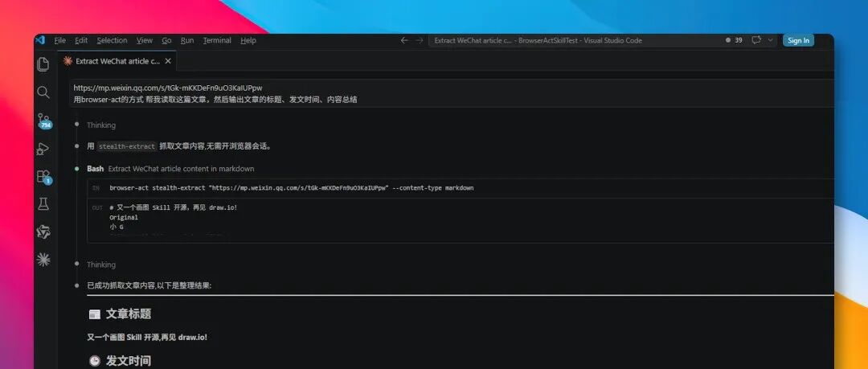
Task: Open the Search view in activity bar
Action: [43, 92]
